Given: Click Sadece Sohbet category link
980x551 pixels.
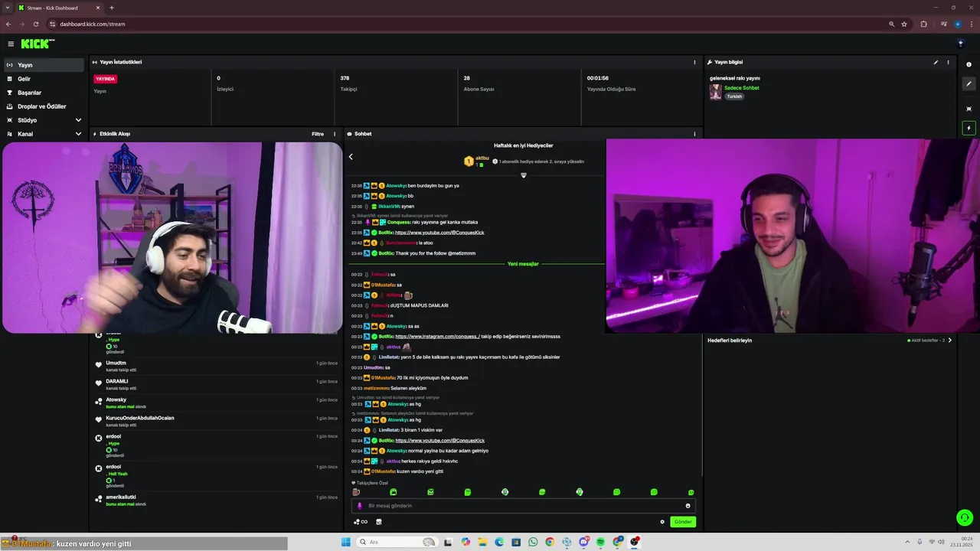Looking at the screenshot, I should pyautogui.click(x=742, y=88).
